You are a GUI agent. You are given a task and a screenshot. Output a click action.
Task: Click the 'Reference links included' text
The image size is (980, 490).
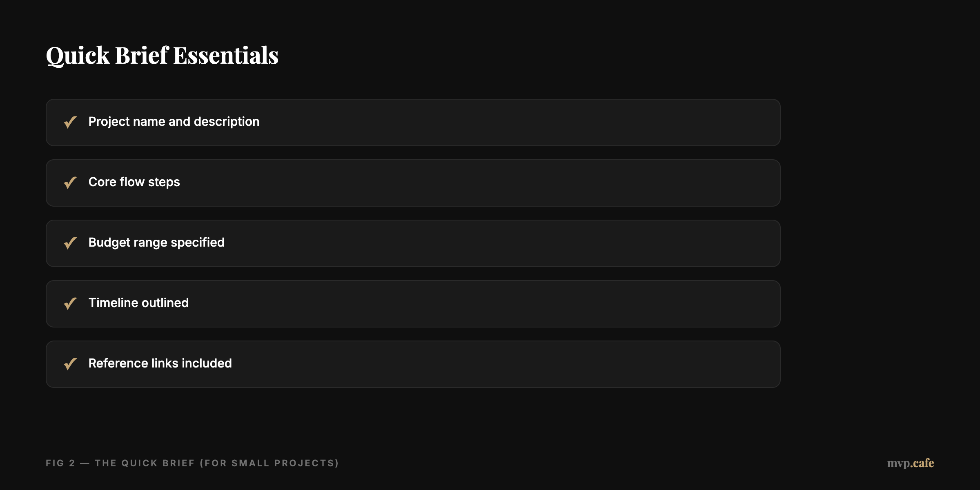click(x=160, y=363)
